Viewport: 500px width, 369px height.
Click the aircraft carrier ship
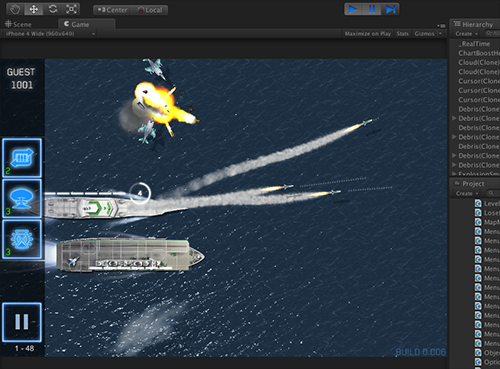(x=130, y=255)
